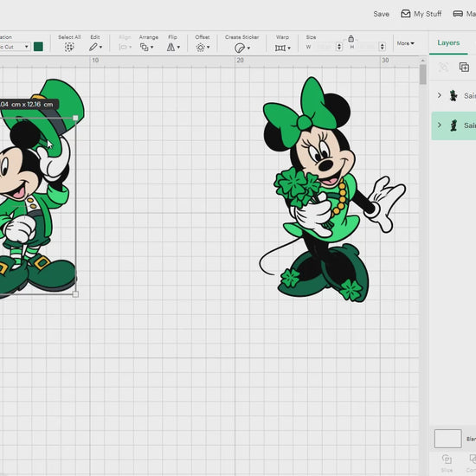Click the Select All icon
Viewport: 476px width, 476px height.
[x=69, y=47]
